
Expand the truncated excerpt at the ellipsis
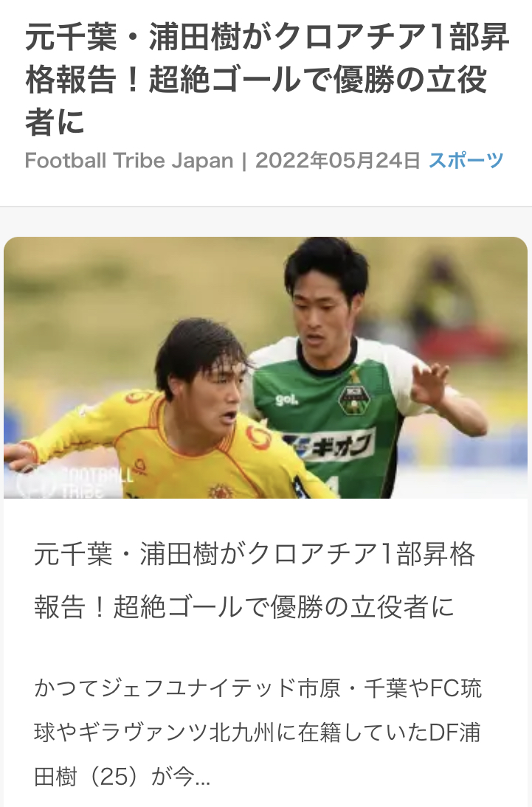(x=203, y=777)
